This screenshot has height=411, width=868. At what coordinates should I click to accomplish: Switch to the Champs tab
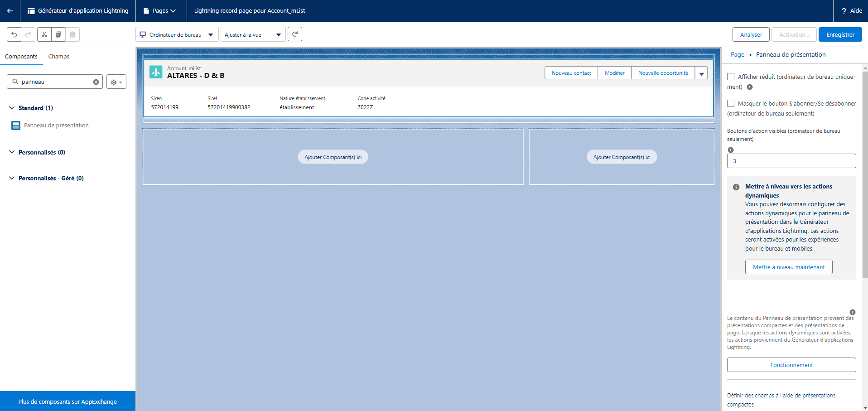click(x=59, y=57)
